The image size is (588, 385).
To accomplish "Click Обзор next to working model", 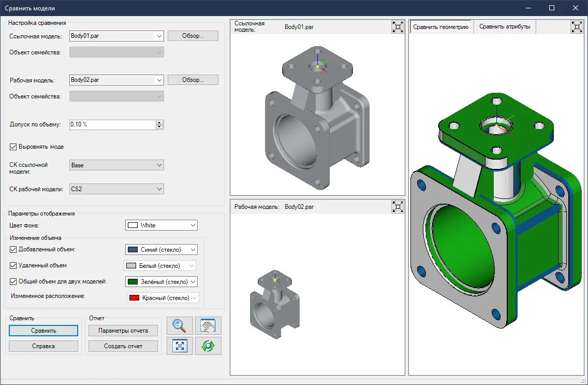I will [x=193, y=80].
